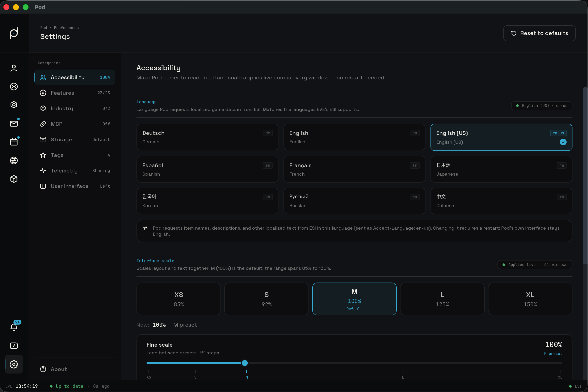This screenshot has width=588, height=392.
Task: Choose English (US) language card
Action: (x=501, y=137)
